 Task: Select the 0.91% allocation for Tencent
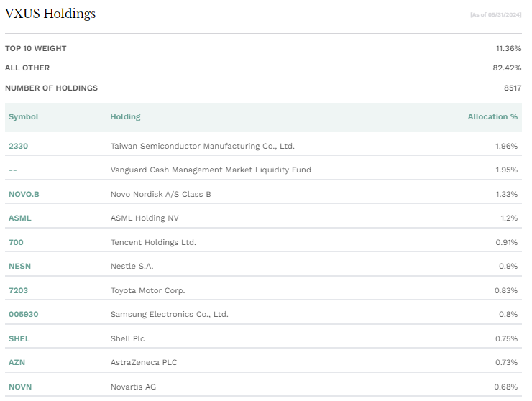tap(507, 243)
